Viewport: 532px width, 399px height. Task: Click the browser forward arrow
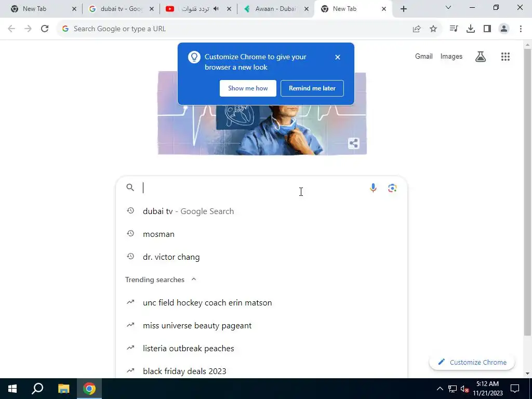[28, 29]
